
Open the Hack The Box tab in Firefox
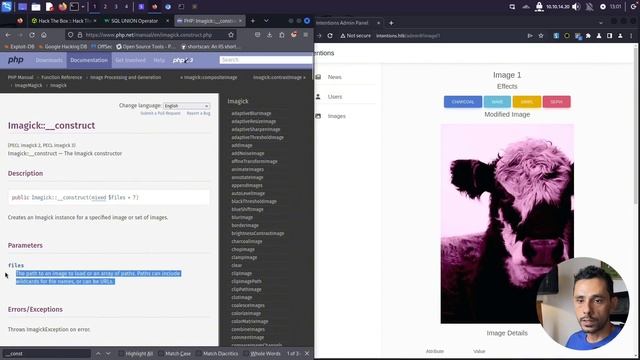64,21
